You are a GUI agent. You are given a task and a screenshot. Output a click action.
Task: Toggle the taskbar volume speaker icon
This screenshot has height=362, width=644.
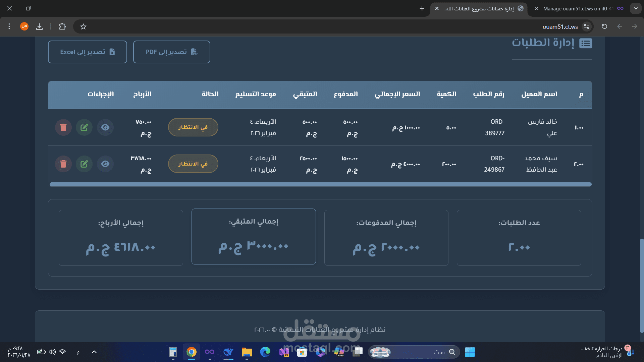pyautogui.click(x=52, y=352)
